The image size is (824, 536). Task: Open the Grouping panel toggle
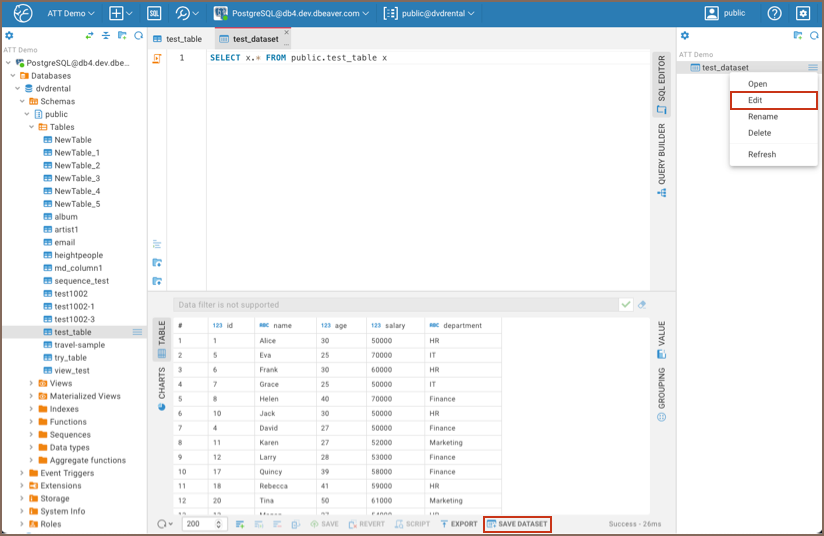pos(662,394)
